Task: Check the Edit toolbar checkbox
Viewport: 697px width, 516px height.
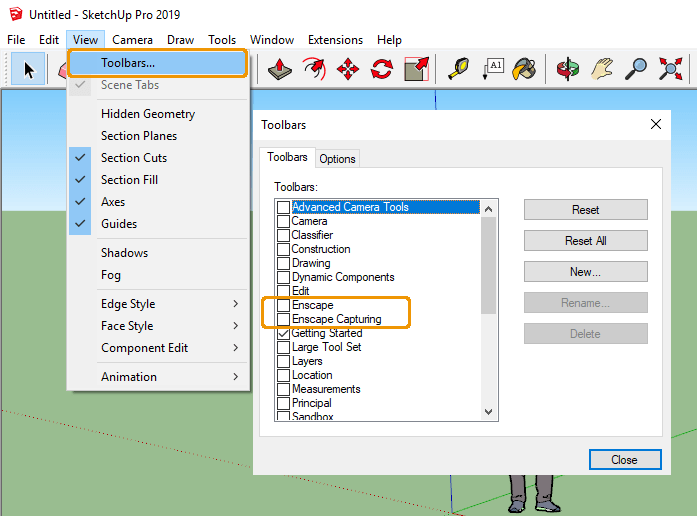Action: 283,291
